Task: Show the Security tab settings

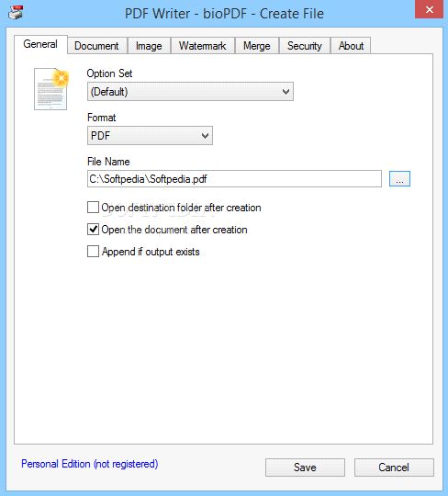Action: tap(305, 46)
